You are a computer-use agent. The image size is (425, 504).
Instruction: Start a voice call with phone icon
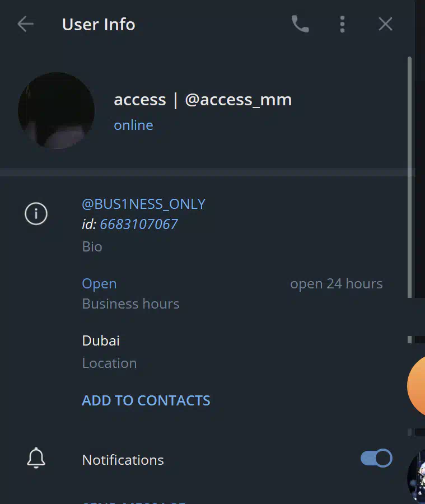coord(300,24)
